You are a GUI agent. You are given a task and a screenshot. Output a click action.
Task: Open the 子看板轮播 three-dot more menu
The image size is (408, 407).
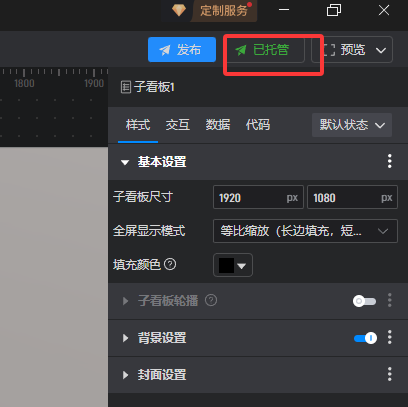click(390, 301)
